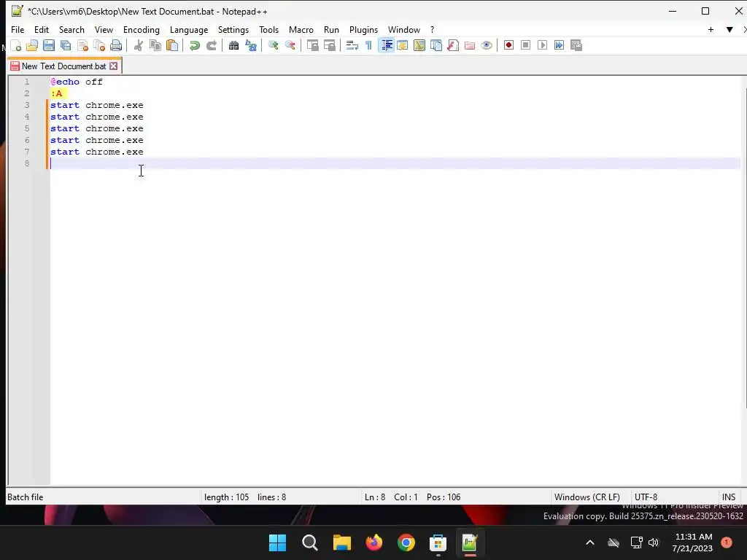This screenshot has width=747, height=560.
Task: Click the 'Windows (CR LF)' status bar entry
Action: point(587,497)
